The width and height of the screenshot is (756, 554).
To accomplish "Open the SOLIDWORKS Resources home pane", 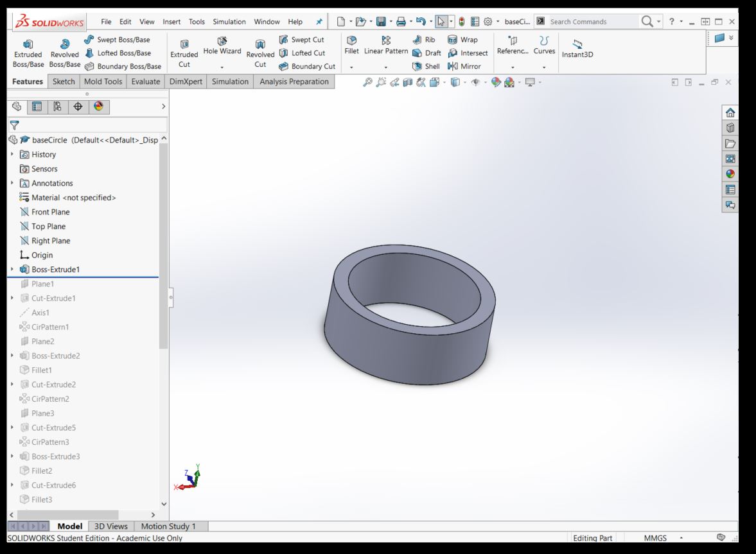I will click(730, 113).
